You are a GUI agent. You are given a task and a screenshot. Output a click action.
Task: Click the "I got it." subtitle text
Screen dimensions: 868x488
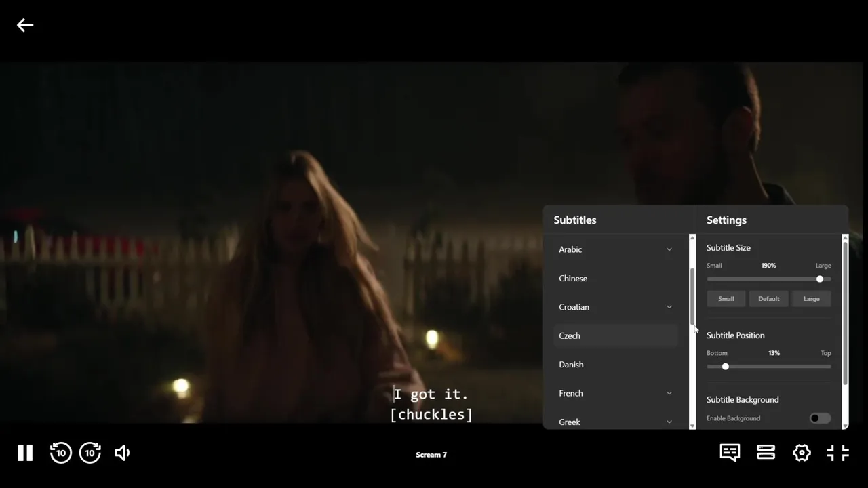431,394
